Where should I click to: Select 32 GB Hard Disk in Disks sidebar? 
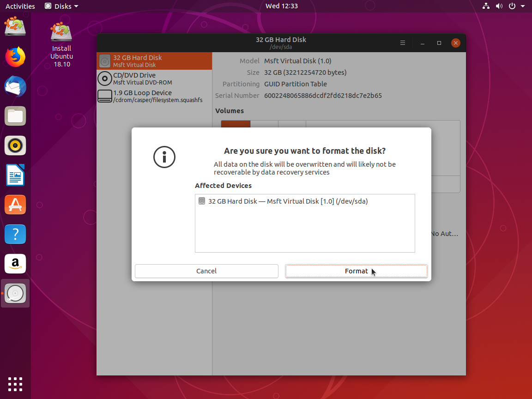[154, 61]
